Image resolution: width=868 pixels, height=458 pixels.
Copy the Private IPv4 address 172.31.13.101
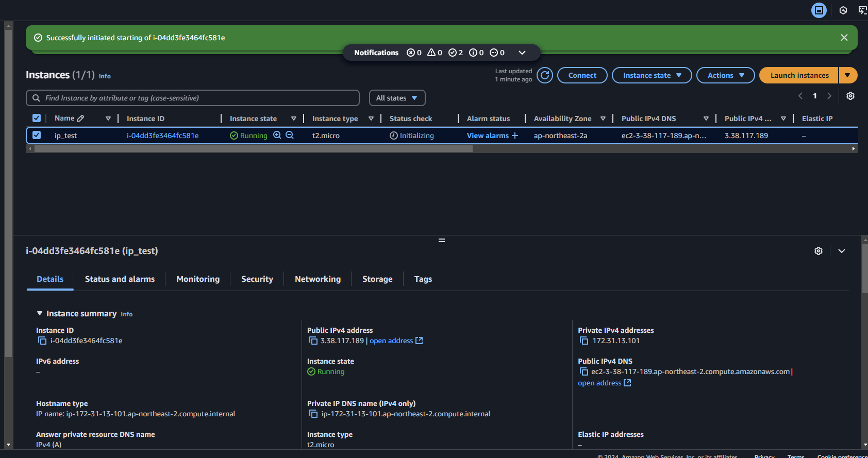click(x=584, y=341)
